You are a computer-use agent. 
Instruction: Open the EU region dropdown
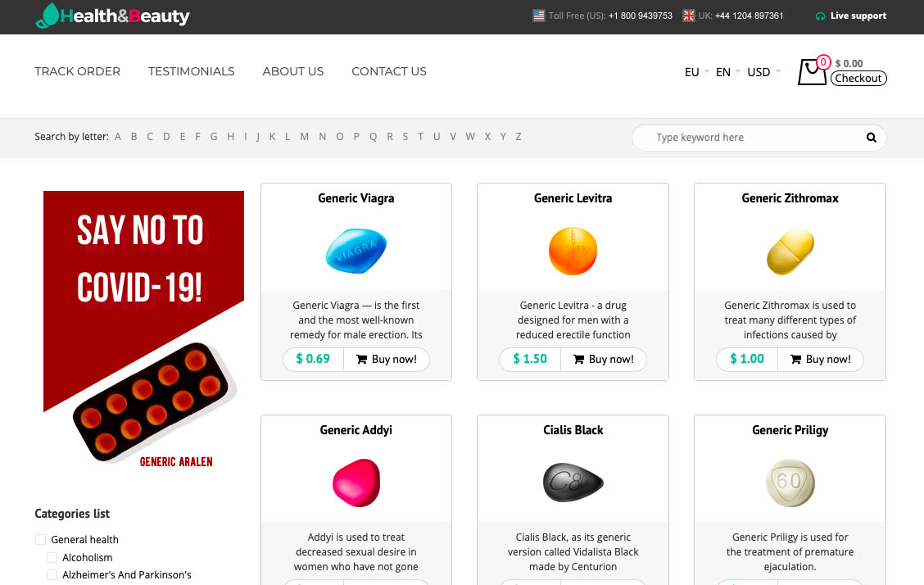point(696,72)
